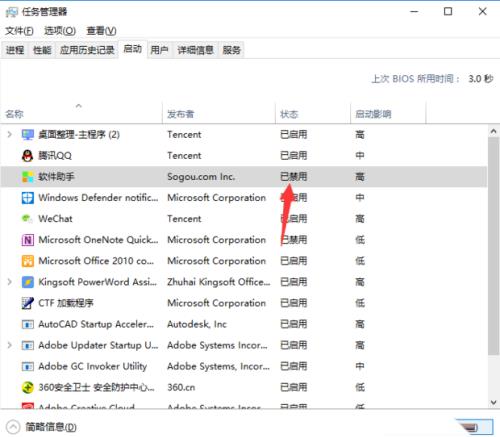
Task: Switch to the 详细信息 tab
Action: [x=195, y=50]
